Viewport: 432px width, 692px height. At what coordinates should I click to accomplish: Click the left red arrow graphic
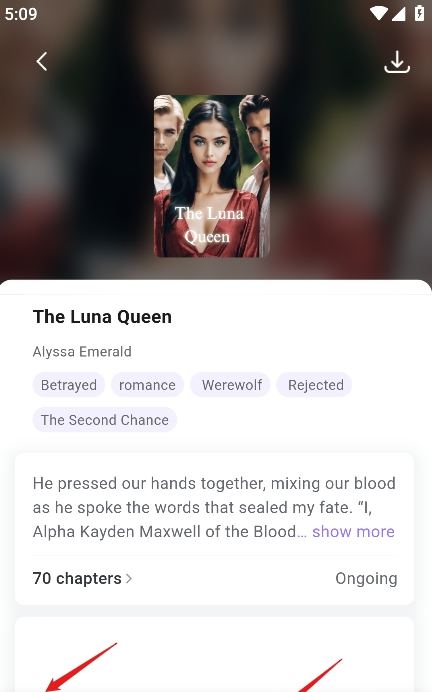pos(81,667)
